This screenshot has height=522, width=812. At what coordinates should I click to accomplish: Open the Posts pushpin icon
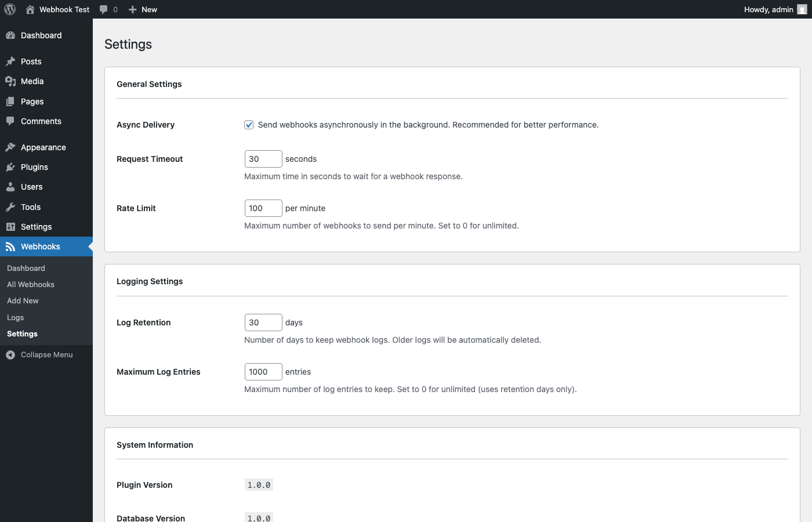(x=10, y=61)
